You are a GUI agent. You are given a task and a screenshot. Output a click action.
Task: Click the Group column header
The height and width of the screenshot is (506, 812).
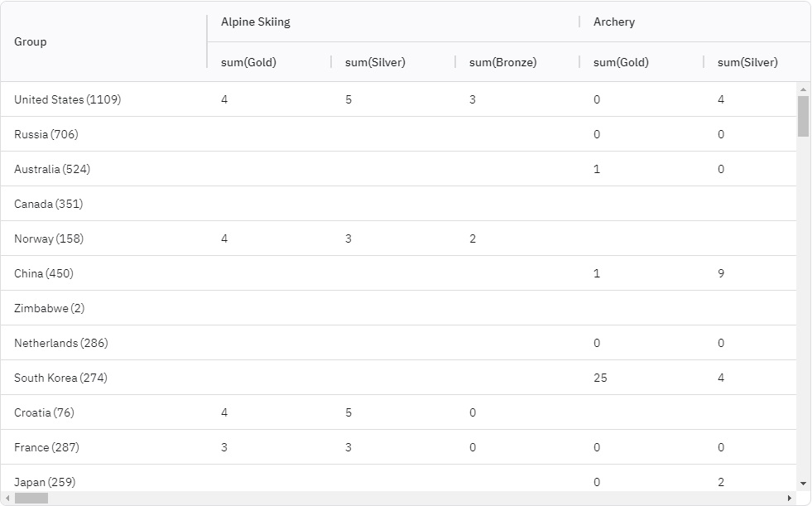pos(103,41)
